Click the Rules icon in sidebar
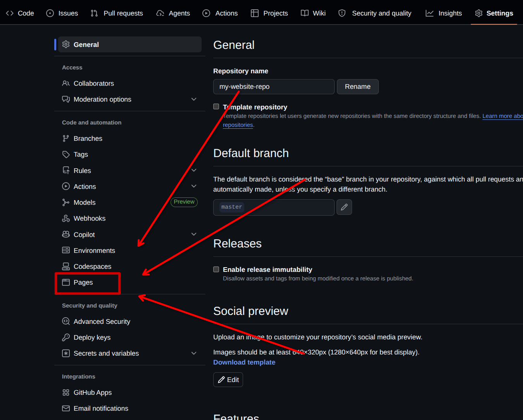Screen dimensions: 523x420 (x=66, y=170)
